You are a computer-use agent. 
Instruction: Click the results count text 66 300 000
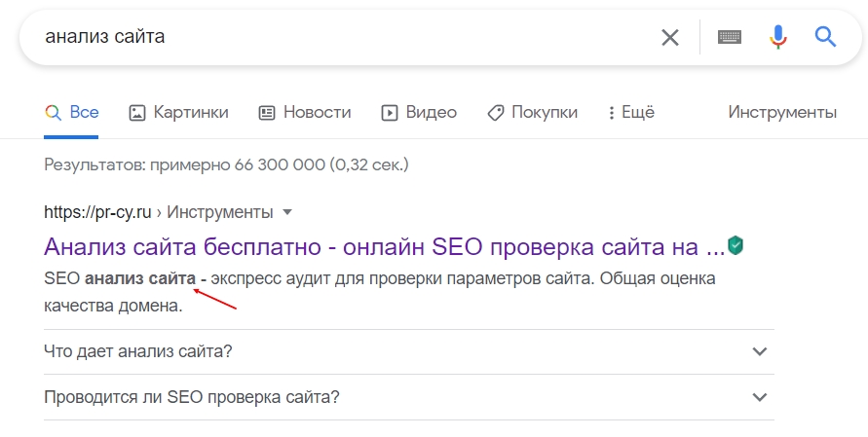pos(280,164)
